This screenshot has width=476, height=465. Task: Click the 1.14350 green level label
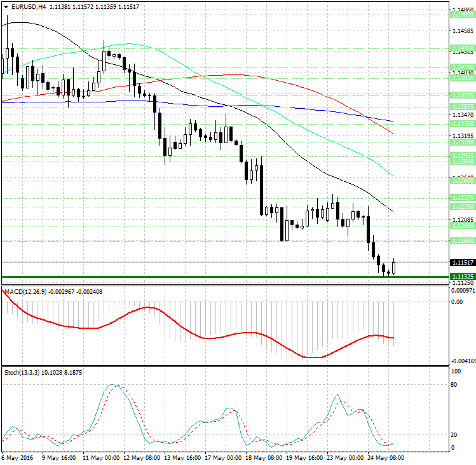pos(462,48)
